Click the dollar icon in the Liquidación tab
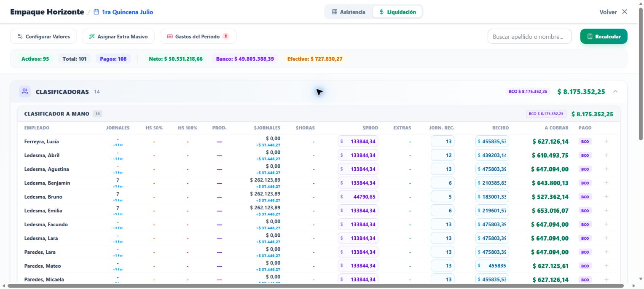This screenshot has width=644, height=289. (x=381, y=12)
